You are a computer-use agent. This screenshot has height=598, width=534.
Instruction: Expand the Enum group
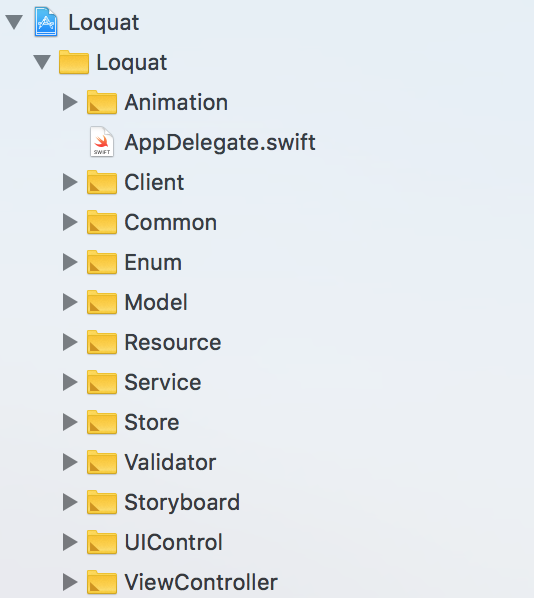point(70,262)
